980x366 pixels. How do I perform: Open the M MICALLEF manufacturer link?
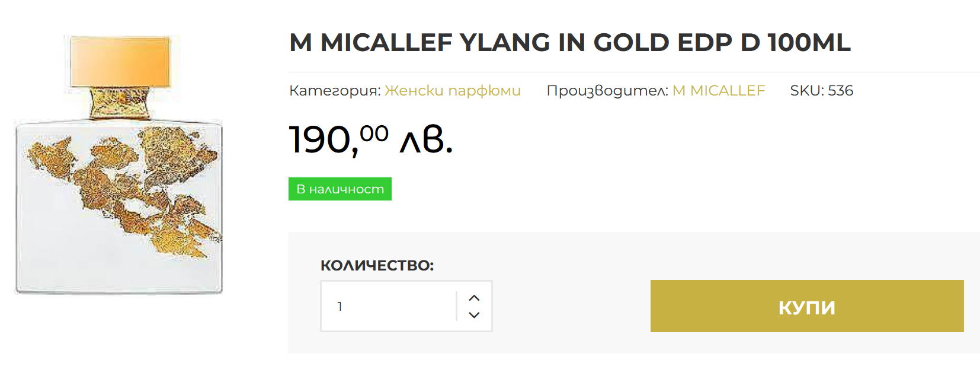point(719,91)
